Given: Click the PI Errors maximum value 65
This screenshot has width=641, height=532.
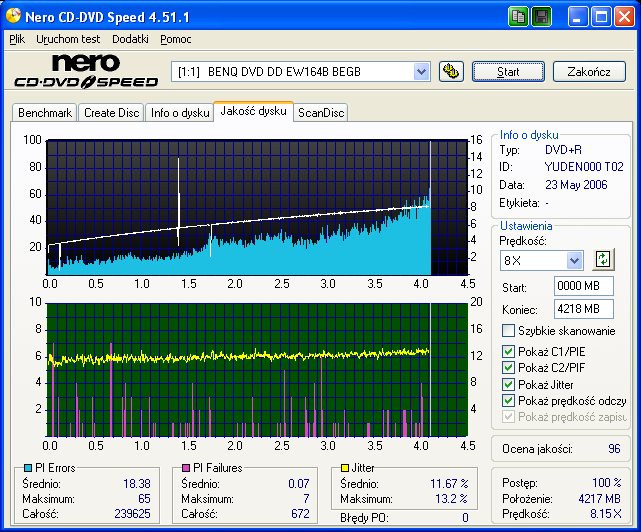Looking at the screenshot, I should point(144,498).
